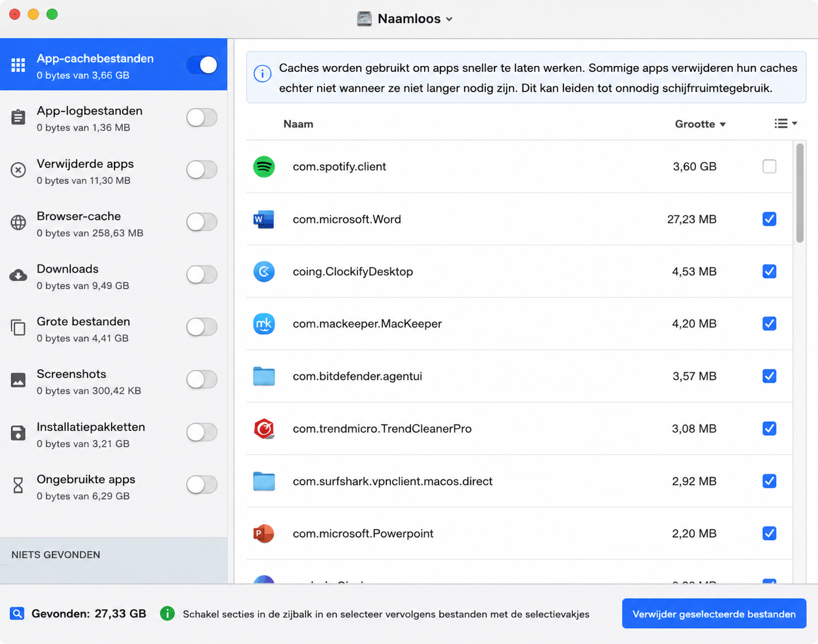
Task: Uncheck the com.microsoft.Word checkbox
Action: (x=769, y=219)
